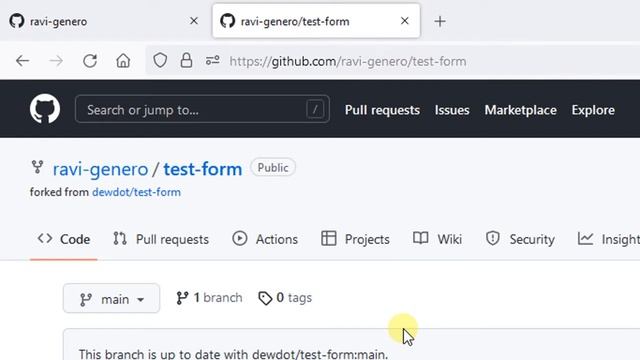Screen dimensions: 640x360
Task: Click the branch up to date message text
Action: [233, 354]
